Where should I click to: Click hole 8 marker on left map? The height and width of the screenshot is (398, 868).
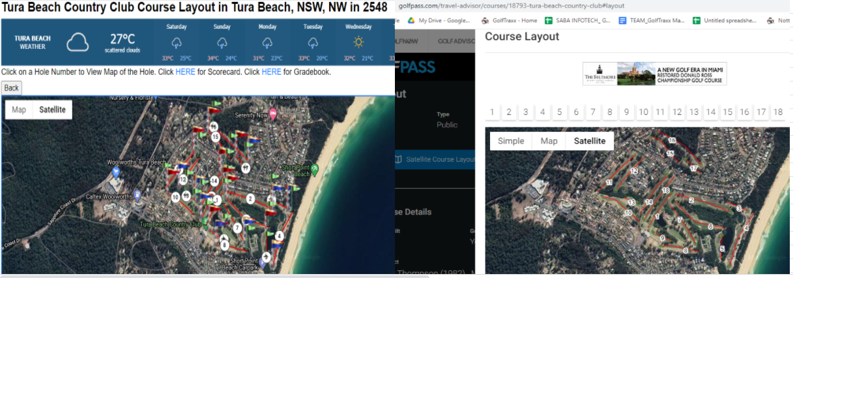pyautogui.click(x=224, y=245)
